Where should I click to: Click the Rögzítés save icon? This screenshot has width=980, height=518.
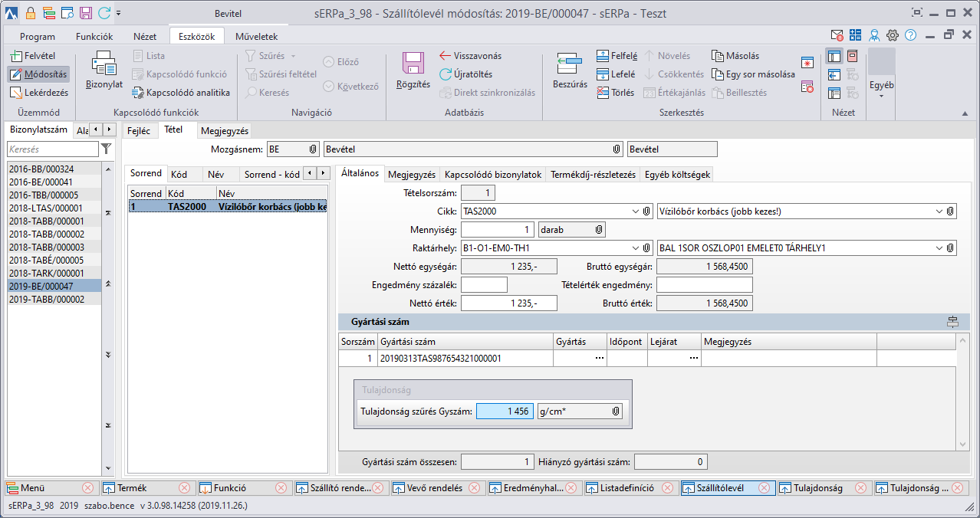pos(413,65)
